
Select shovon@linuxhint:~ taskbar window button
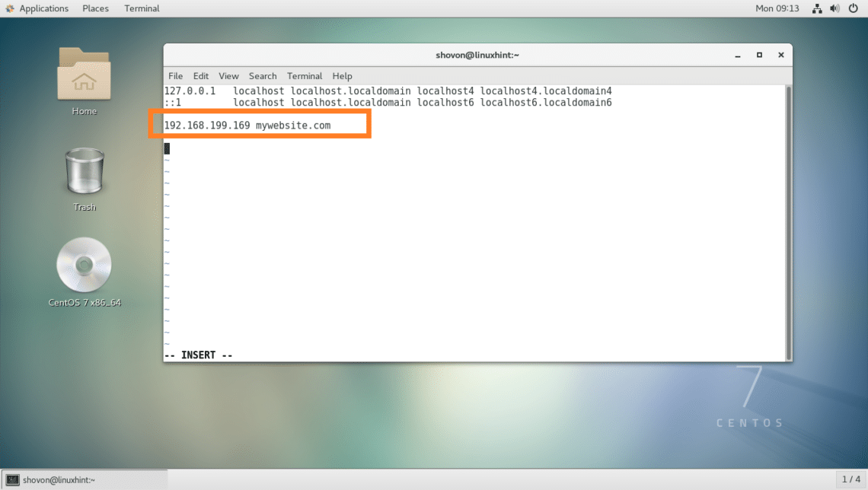coord(85,479)
